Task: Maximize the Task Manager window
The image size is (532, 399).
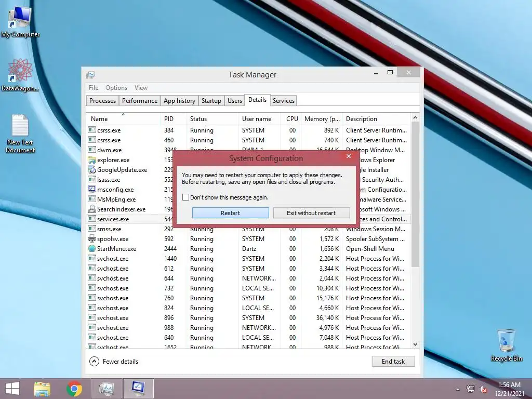Action: point(390,72)
